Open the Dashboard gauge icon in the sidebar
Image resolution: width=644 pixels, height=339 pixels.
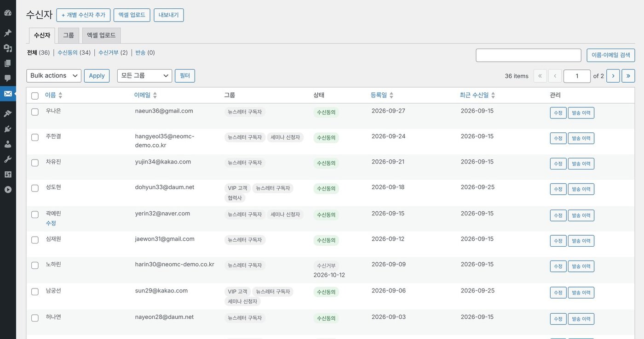pyautogui.click(x=8, y=13)
